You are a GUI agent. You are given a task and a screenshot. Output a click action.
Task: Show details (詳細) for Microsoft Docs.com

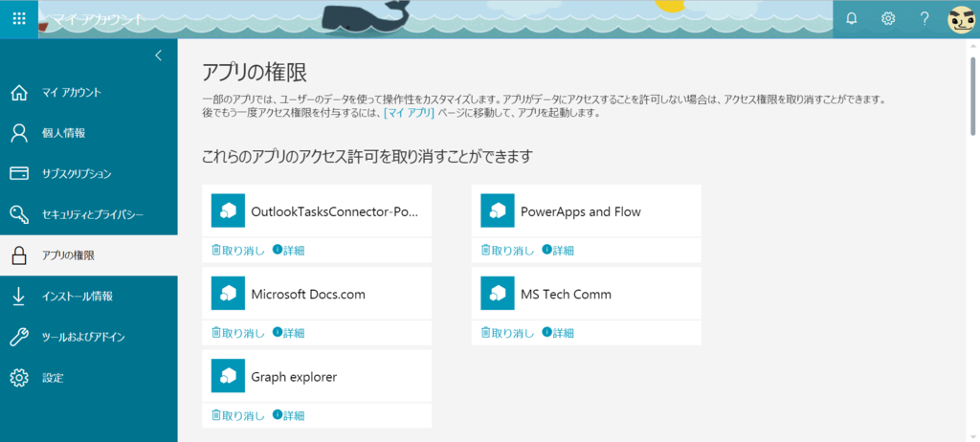pos(289,333)
